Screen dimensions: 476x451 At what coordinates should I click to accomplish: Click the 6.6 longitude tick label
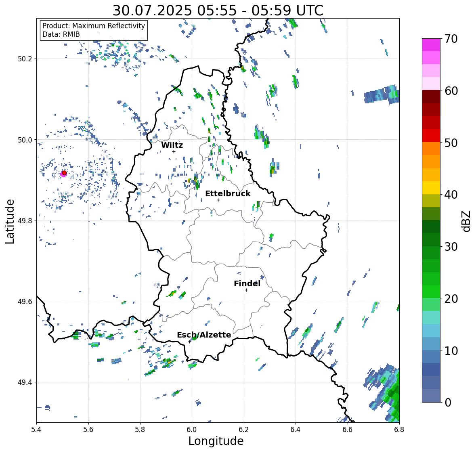pos(348,430)
